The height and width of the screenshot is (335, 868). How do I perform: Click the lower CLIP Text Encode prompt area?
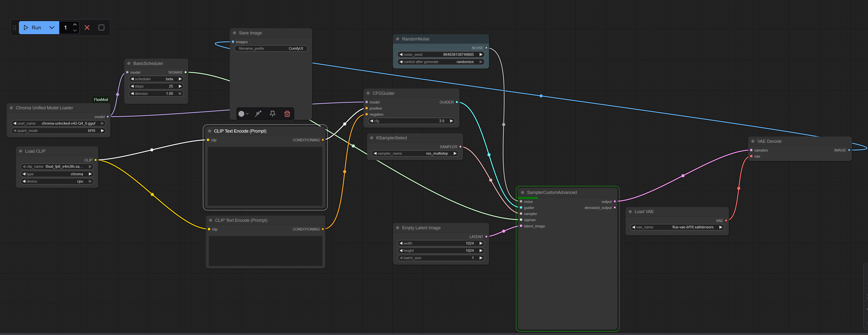266,251
